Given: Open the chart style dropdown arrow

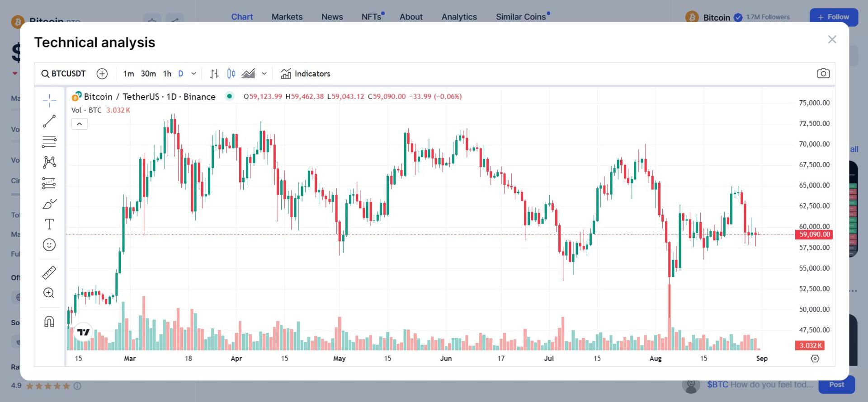Looking at the screenshot, I should click(x=264, y=74).
